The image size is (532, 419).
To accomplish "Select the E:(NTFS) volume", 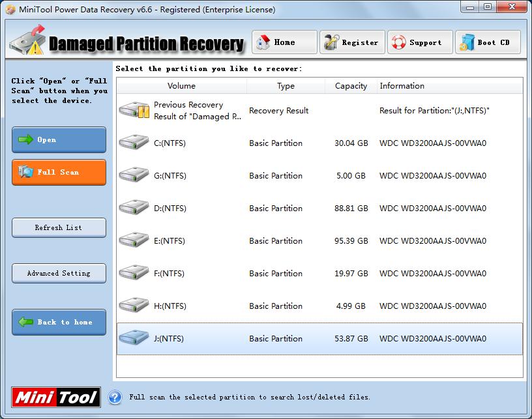I will point(319,240).
